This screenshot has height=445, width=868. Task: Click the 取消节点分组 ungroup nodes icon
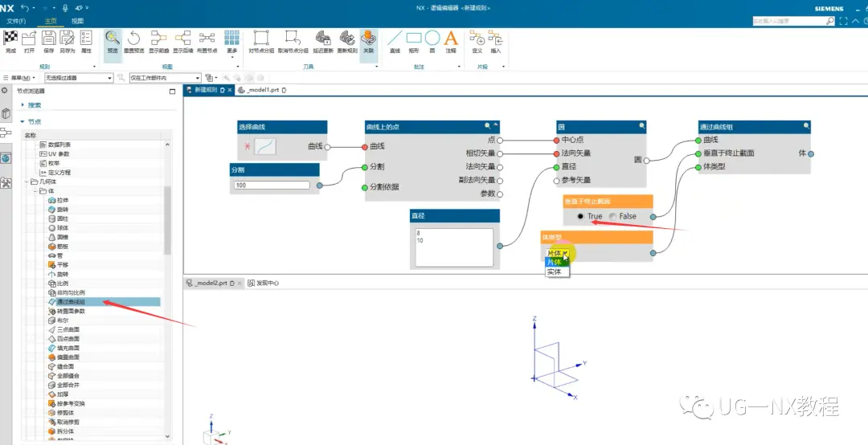click(293, 39)
